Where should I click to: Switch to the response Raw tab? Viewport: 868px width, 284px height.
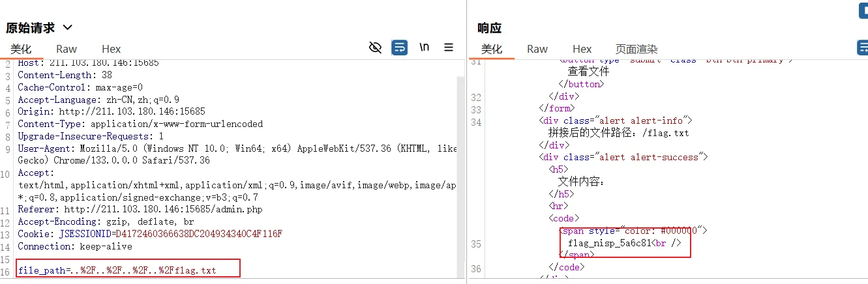537,49
